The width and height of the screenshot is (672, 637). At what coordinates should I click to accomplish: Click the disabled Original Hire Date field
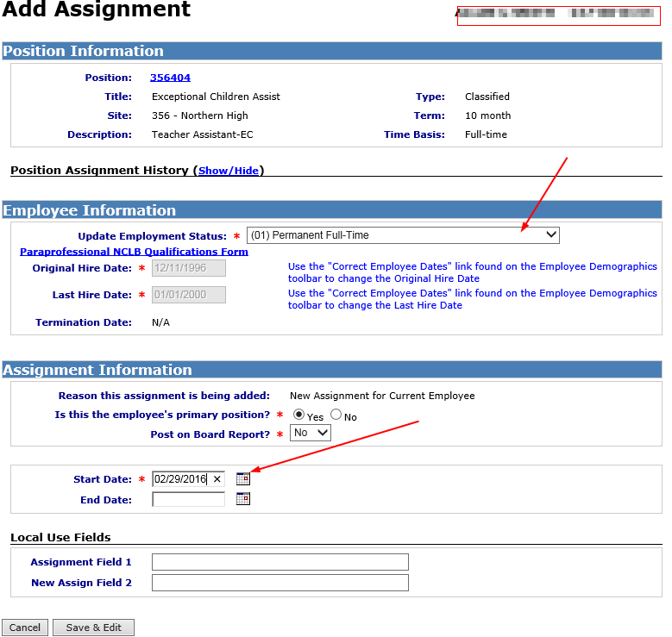pos(188,268)
